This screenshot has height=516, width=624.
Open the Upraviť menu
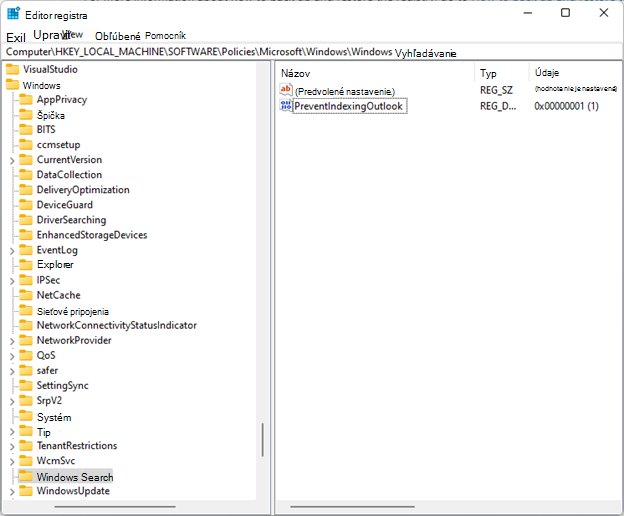pyautogui.click(x=52, y=35)
